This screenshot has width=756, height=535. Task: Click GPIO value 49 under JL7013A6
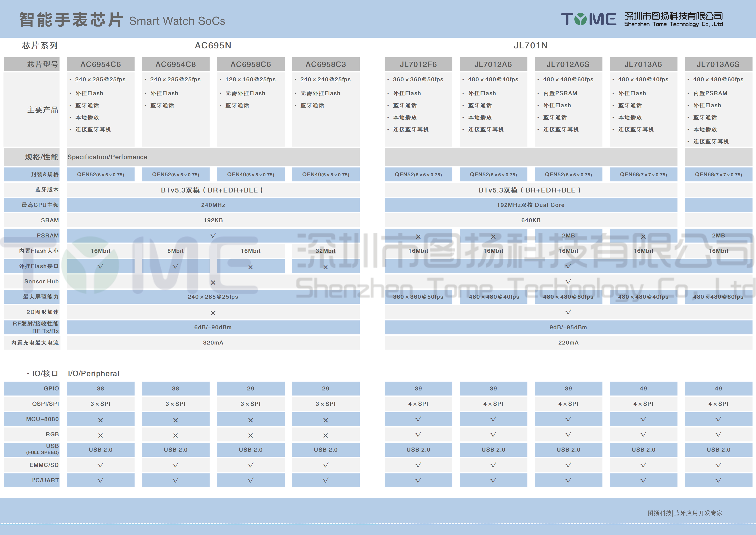click(643, 389)
